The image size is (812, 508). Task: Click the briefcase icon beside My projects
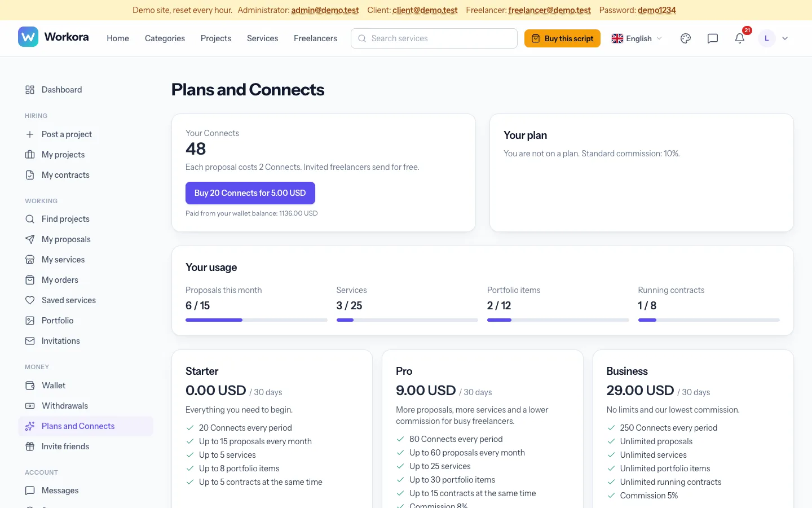point(30,155)
